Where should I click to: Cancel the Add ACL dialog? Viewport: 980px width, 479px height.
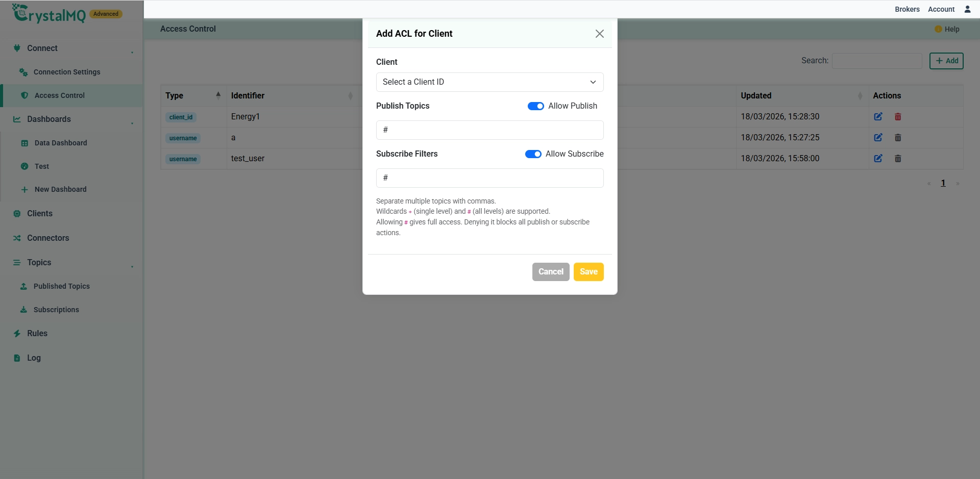coord(551,272)
